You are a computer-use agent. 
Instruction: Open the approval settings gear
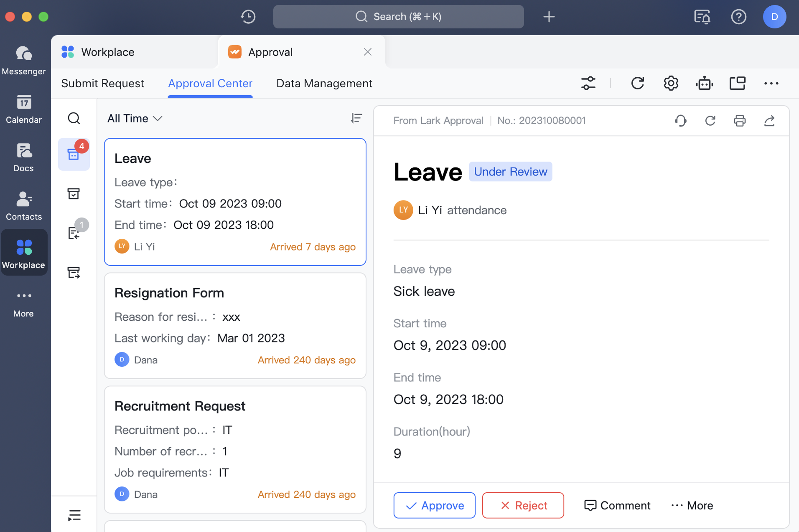(671, 83)
